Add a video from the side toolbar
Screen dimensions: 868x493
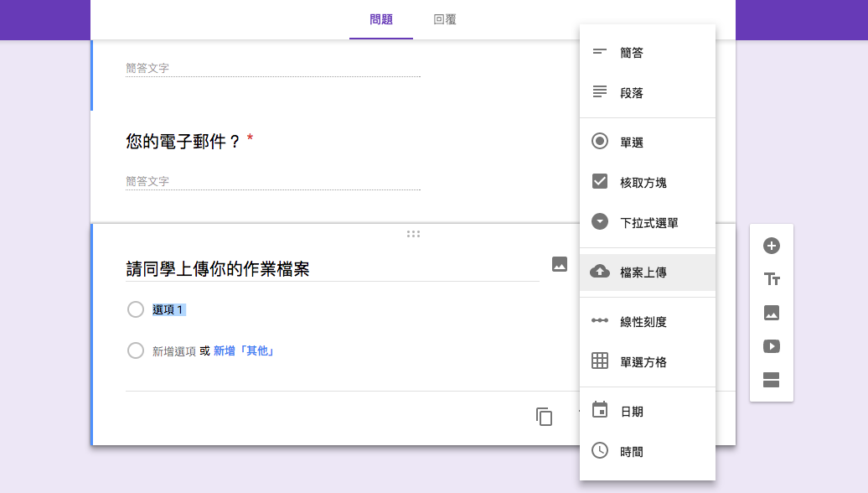(771, 346)
